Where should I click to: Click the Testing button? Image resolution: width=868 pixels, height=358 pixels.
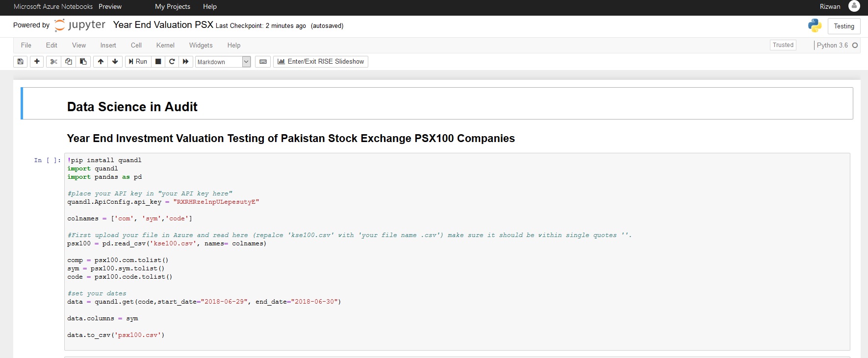coord(844,26)
